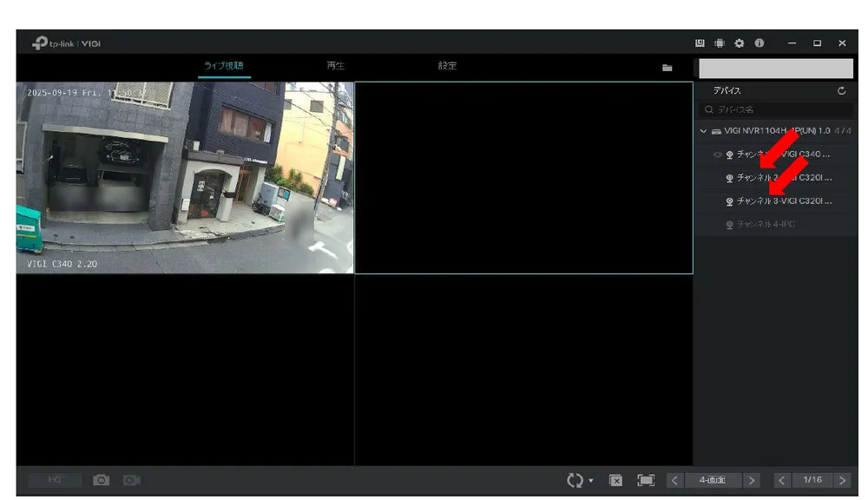Click the NVR device icon in the tree

point(716,131)
